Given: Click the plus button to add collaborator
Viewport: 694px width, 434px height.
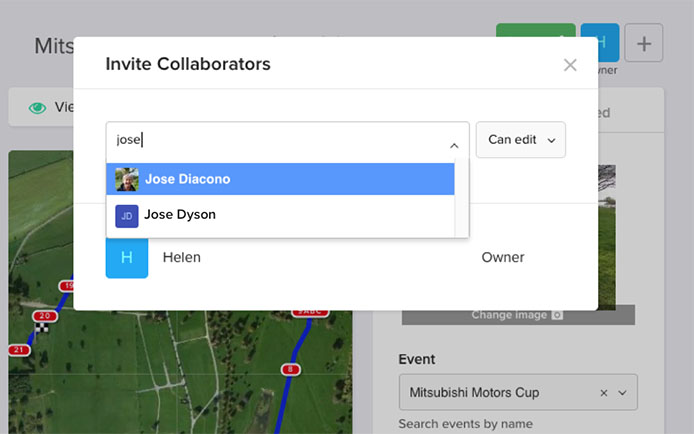Looking at the screenshot, I should coord(643,44).
